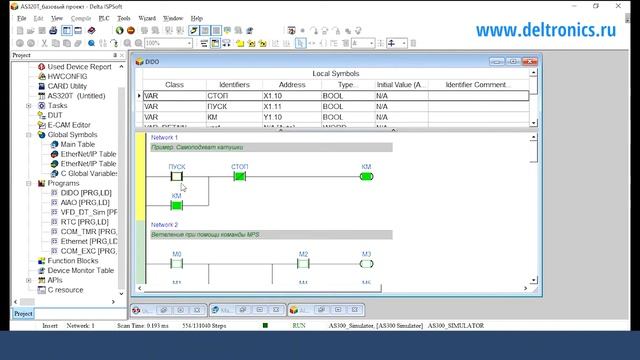Screen dimensions: 640x360
Task: Click the СТОП identifier cell
Action: tap(234, 96)
